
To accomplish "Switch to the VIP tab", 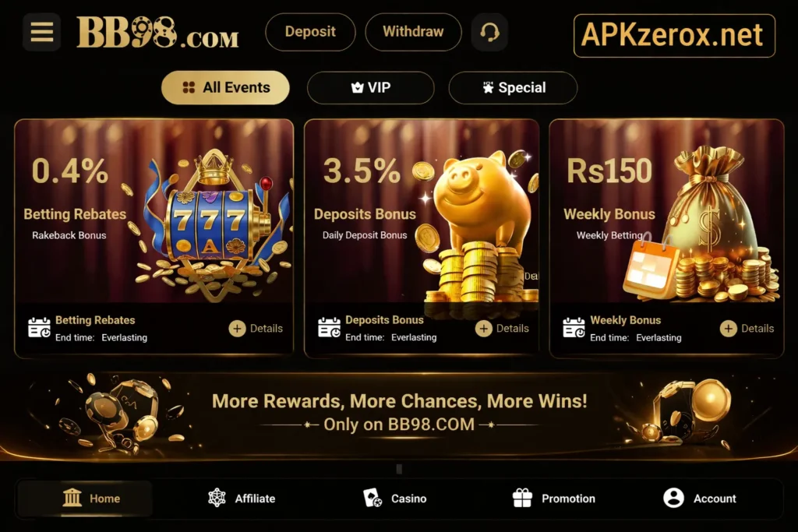I will 370,87.
